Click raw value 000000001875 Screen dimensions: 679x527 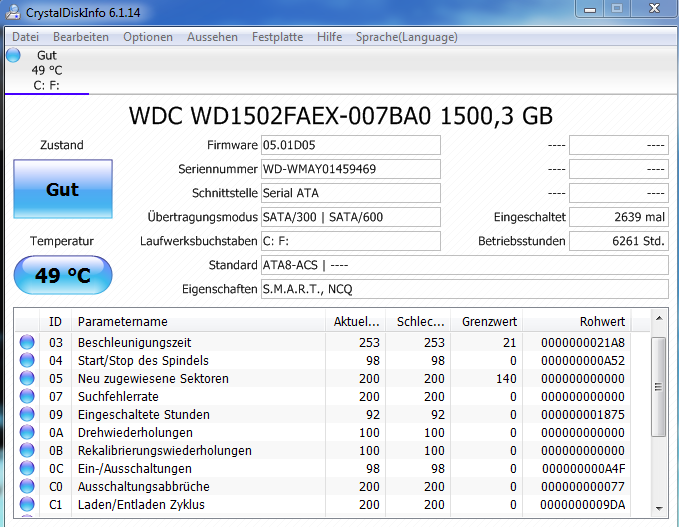tap(583, 414)
